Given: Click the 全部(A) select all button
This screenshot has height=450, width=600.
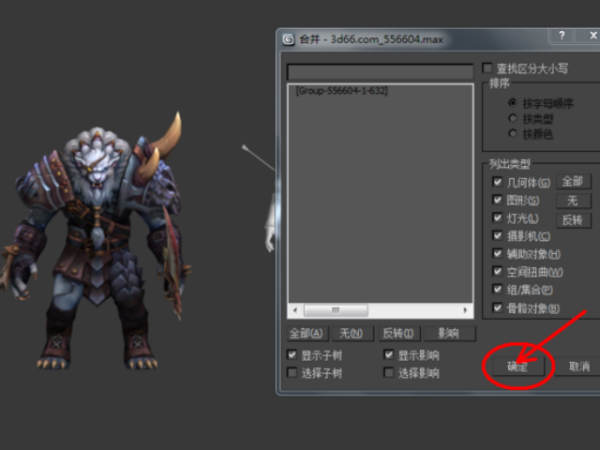Looking at the screenshot, I should click(x=307, y=333).
